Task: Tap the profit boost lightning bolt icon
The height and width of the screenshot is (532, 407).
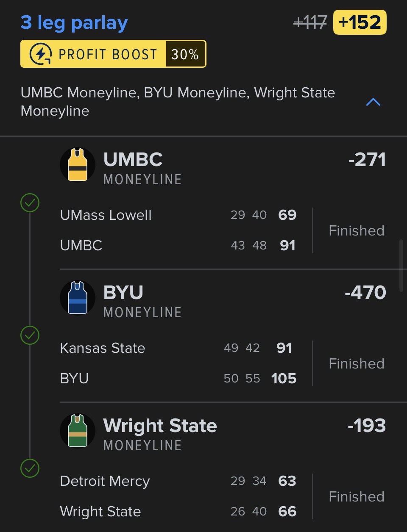Action: tap(41, 54)
